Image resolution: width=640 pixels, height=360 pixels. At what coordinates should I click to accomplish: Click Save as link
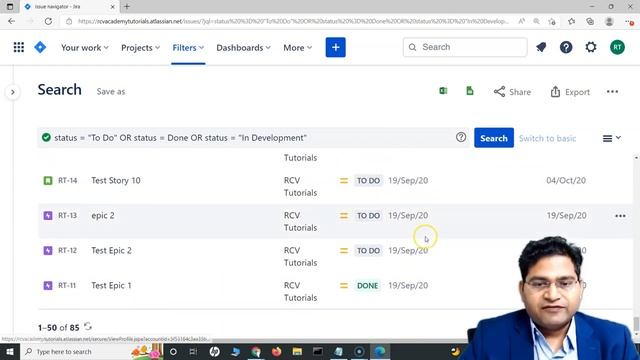(x=111, y=91)
